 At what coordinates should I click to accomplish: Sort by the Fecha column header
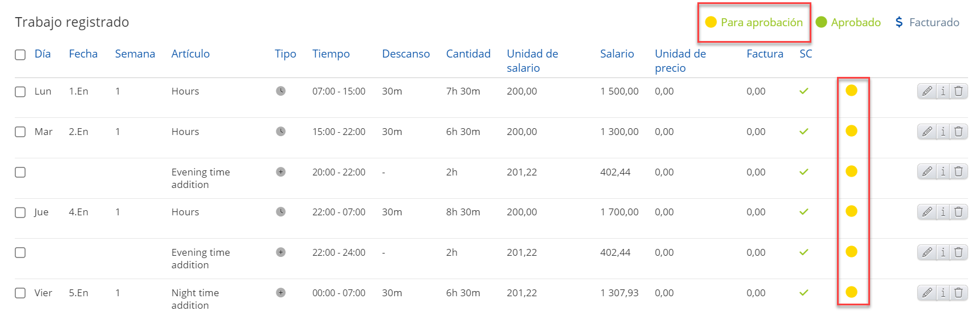(83, 54)
